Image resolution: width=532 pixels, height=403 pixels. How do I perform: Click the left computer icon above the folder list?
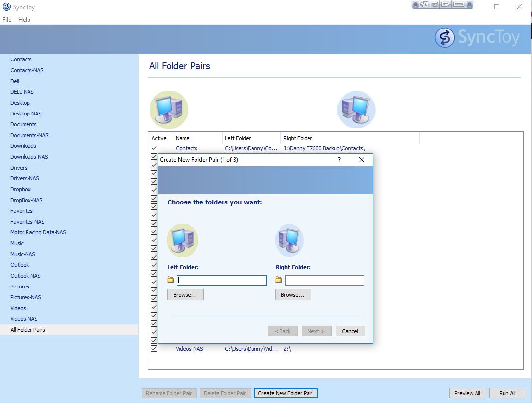[169, 110]
